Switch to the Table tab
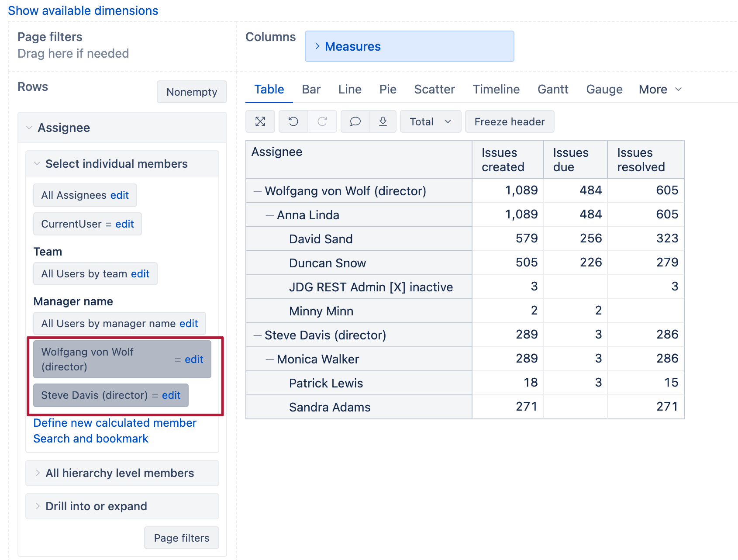 [x=269, y=89]
